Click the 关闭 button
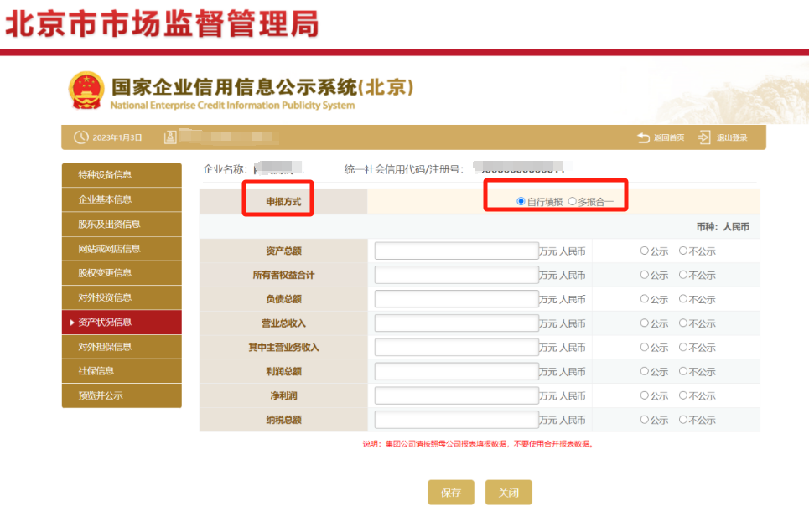The height and width of the screenshot is (532, 809). click(508, 493)
